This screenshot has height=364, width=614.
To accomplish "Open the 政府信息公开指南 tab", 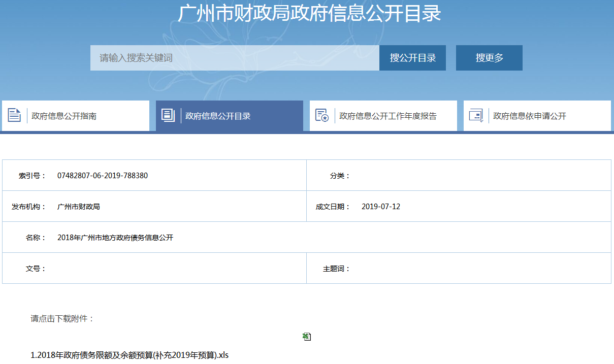I will 64,116.
